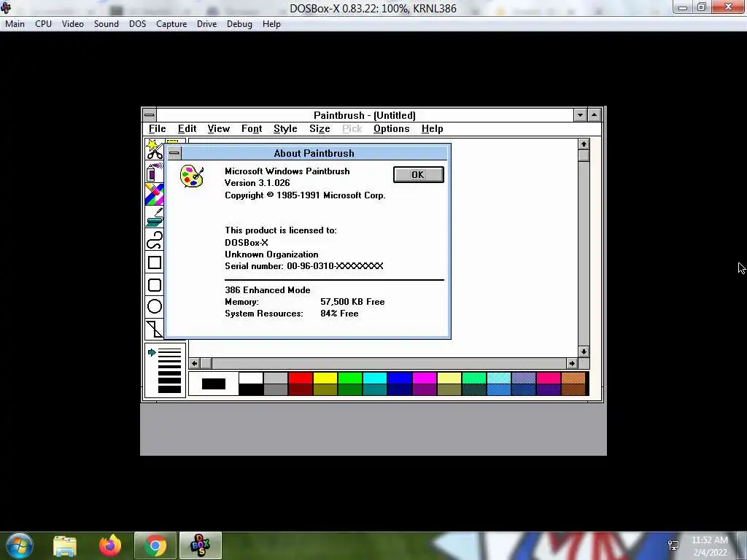747x560 pixels.
Task: Select the Scissors cutout tool
Action: pyautogui.click(x=154, y=150)
